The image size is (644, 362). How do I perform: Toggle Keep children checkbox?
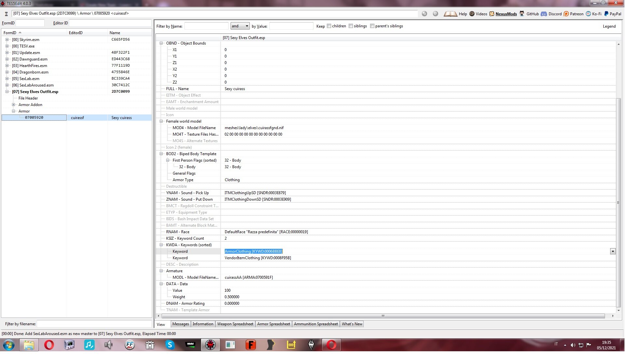click(x=329, y=26)
